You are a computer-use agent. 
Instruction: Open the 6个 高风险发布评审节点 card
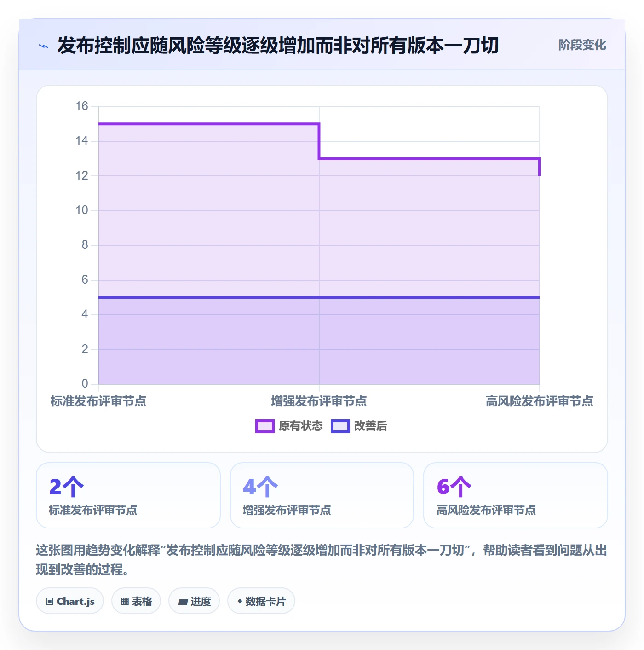pos(516,495)
